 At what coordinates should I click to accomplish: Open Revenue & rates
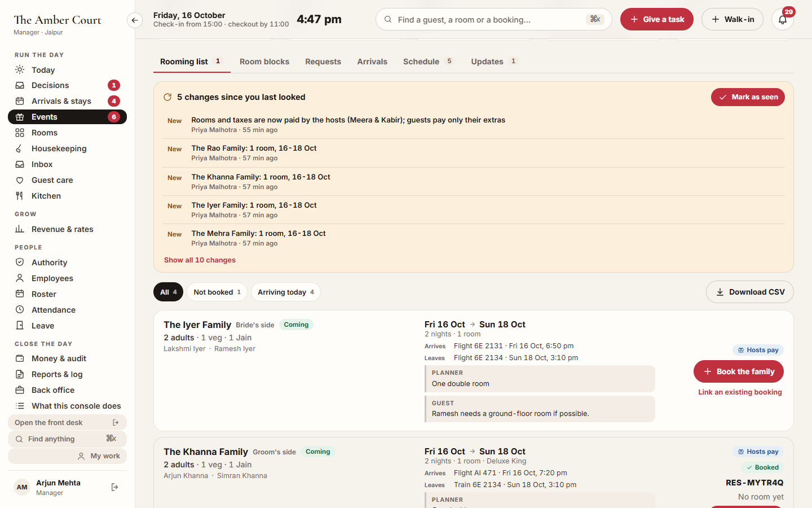(x=67, y=229)
